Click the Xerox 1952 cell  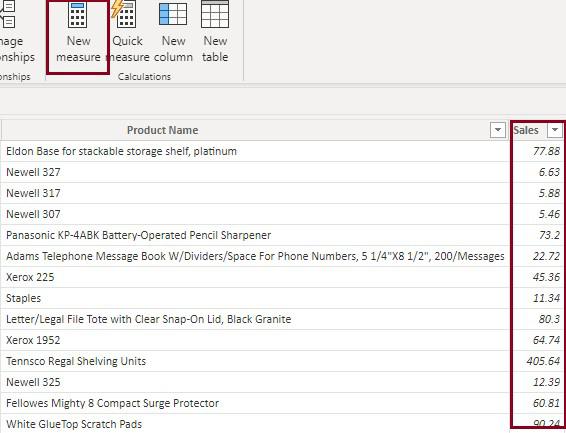click(254, 340)
